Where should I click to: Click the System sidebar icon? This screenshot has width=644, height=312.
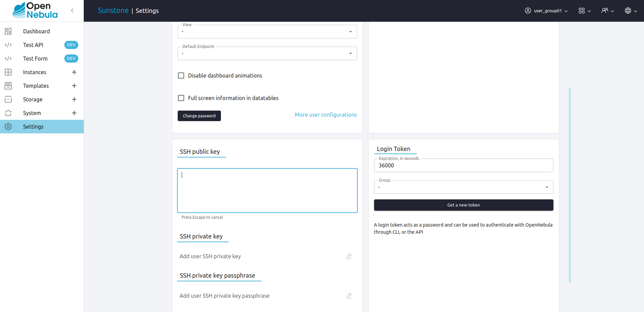[8, 113]
